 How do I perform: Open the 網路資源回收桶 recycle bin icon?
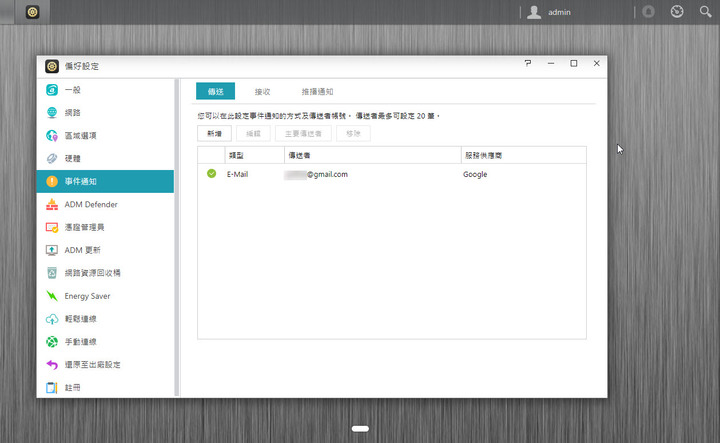(52, 273)
